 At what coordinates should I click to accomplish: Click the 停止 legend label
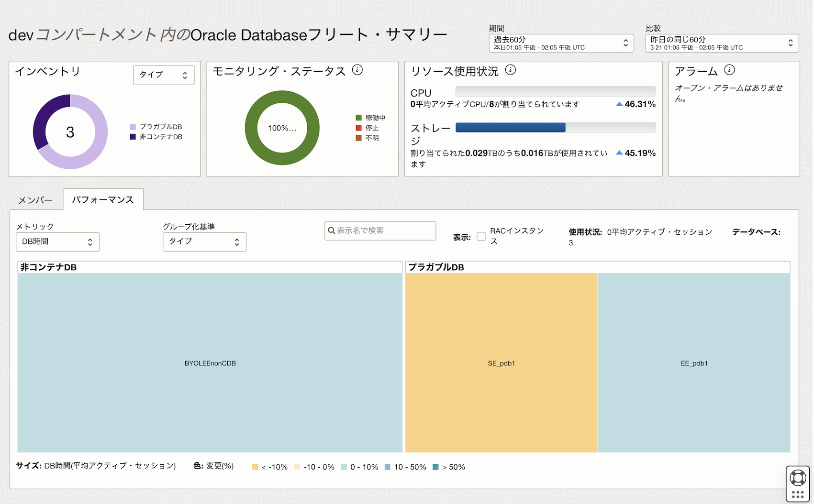pos(372,128)
